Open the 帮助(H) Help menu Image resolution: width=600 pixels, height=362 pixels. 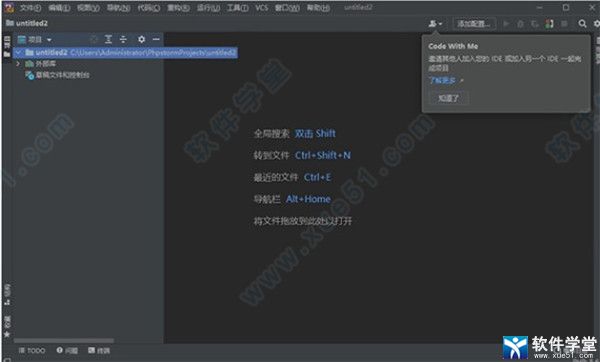tap(318, 8)
